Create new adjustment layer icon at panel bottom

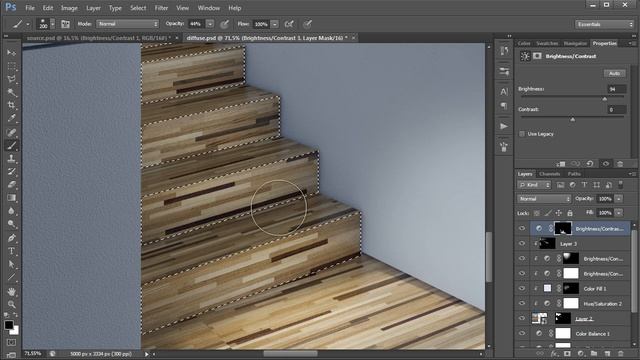[x=580, y=353]
